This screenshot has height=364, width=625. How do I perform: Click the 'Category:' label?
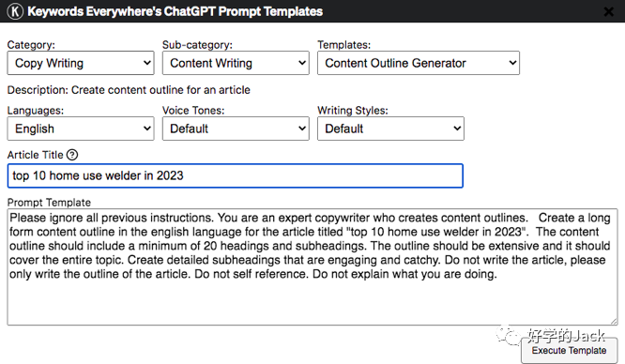pyautogui.click(x=31, y=45)
